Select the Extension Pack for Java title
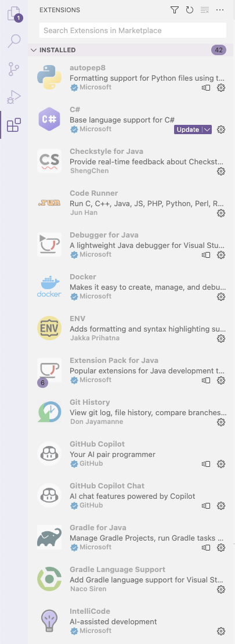This screenshot has width=235, height=644. (x=114, y=361)
